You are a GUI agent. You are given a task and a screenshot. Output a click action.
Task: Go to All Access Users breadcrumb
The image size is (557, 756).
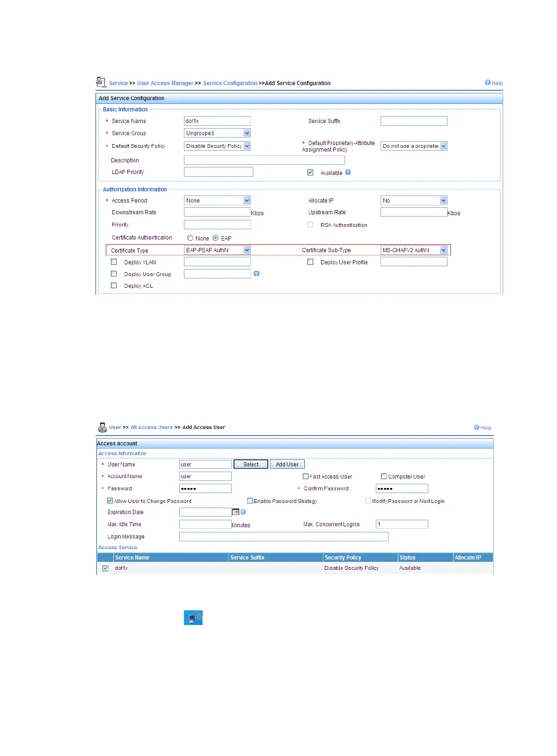pyautogui.click(x=152, y=427)
